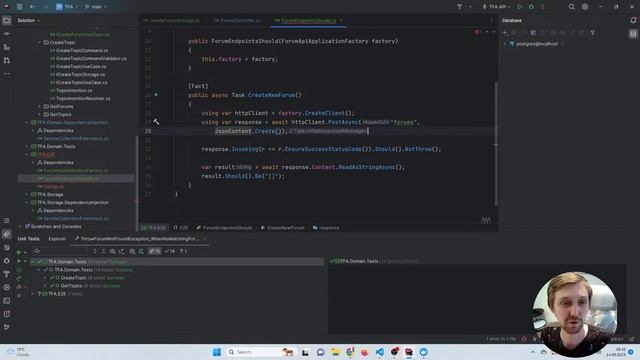Open the Problems tool window icon
Screen dimensions: 640x360
(x=7, y=314)
